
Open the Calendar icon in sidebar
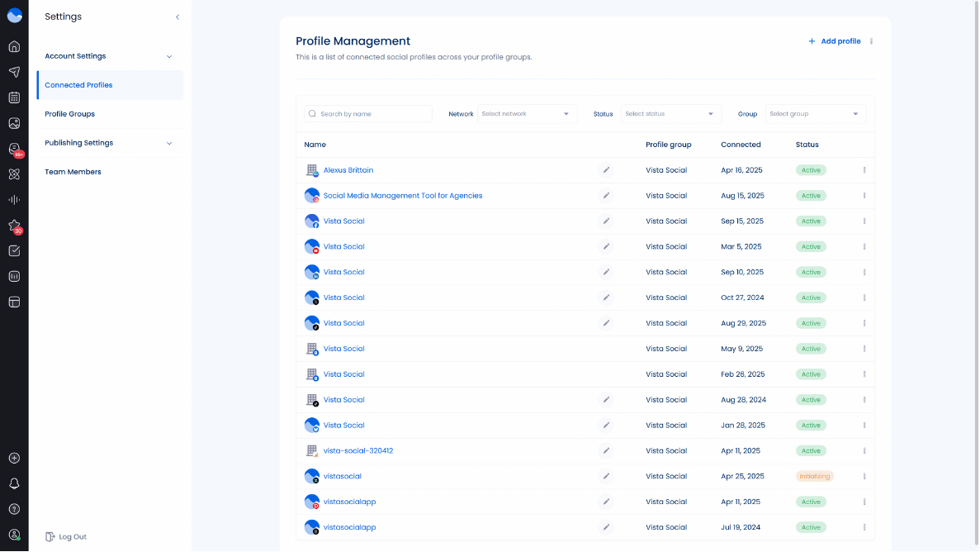pos(14,98)
